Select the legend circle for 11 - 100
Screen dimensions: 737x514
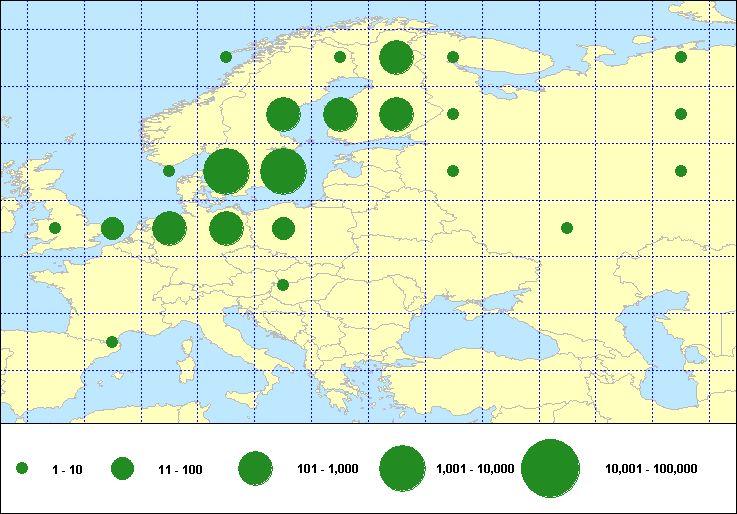coord(123,468)
